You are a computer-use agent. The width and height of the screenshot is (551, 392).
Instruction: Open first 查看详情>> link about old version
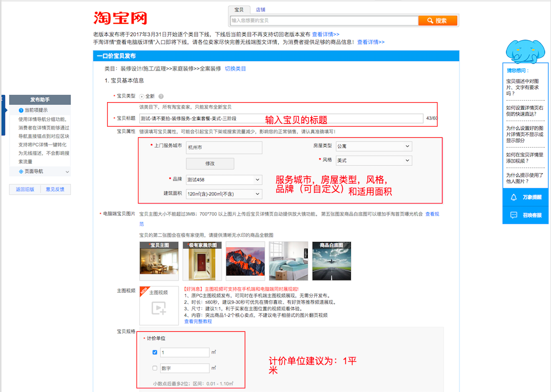coord(325,34)
